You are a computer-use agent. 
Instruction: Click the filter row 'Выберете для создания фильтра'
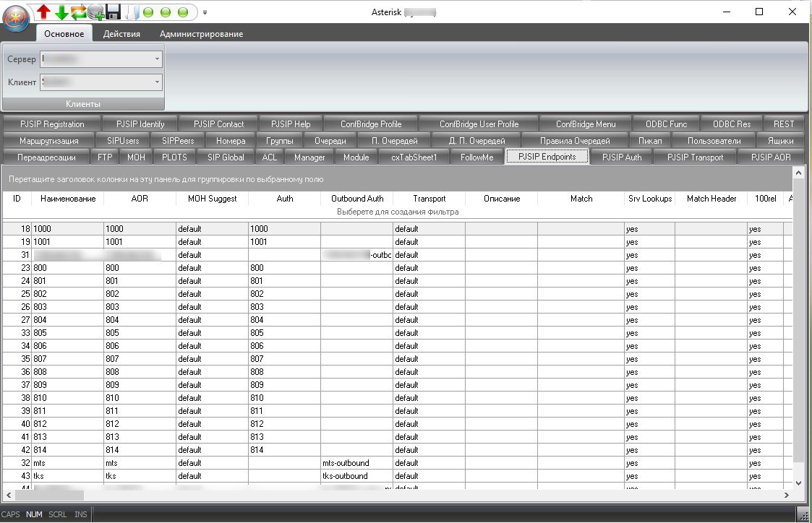click(398, 212)
